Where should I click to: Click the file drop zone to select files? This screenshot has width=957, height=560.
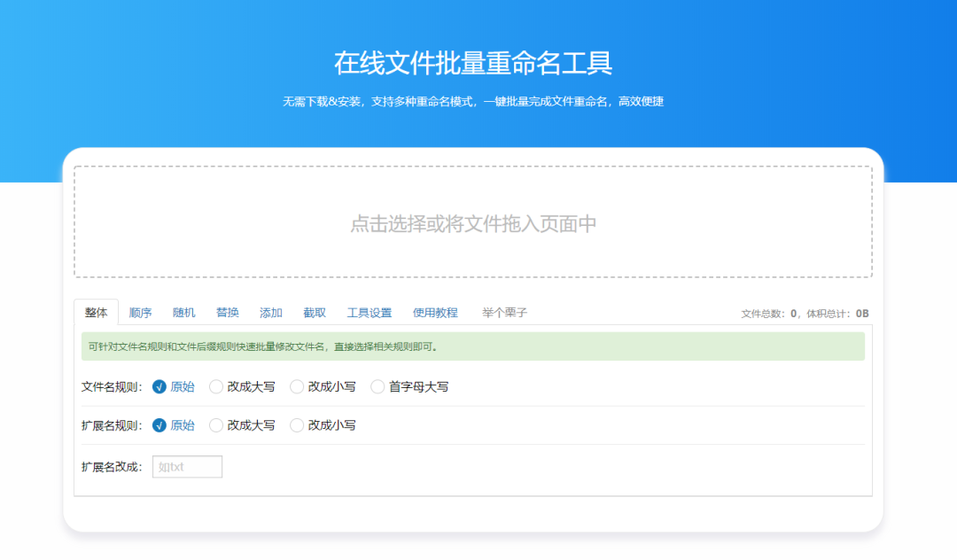(x=478, y=223)
